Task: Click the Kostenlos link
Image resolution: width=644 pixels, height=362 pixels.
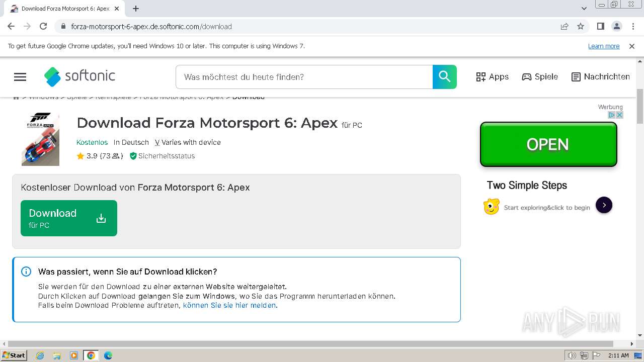Action: (92, 142)
